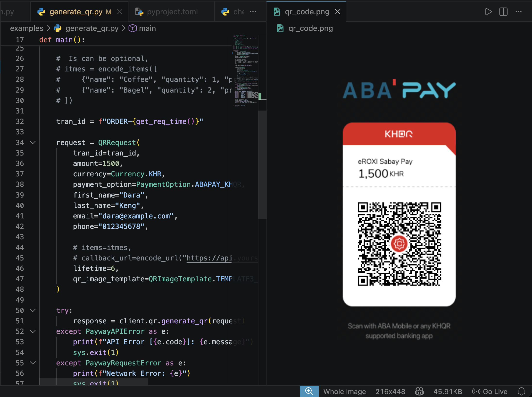Collapse the QRRequest block at line 34

pos(33,142)
